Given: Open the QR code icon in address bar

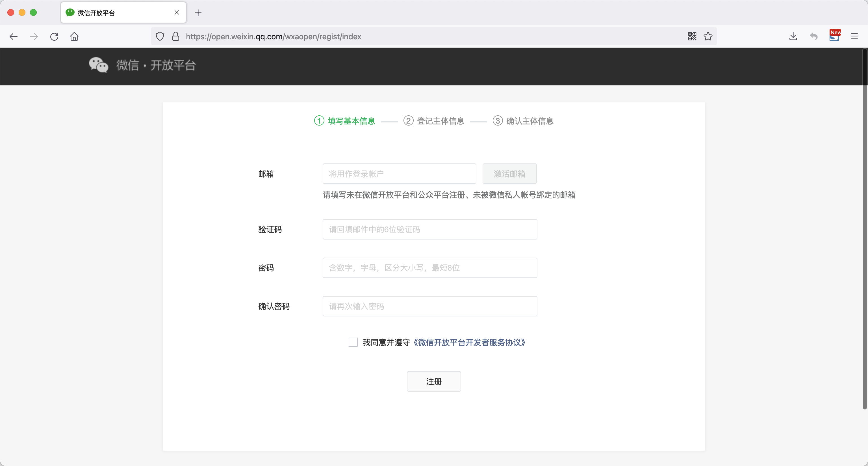Looking at the screenshot, I should 692,36.
